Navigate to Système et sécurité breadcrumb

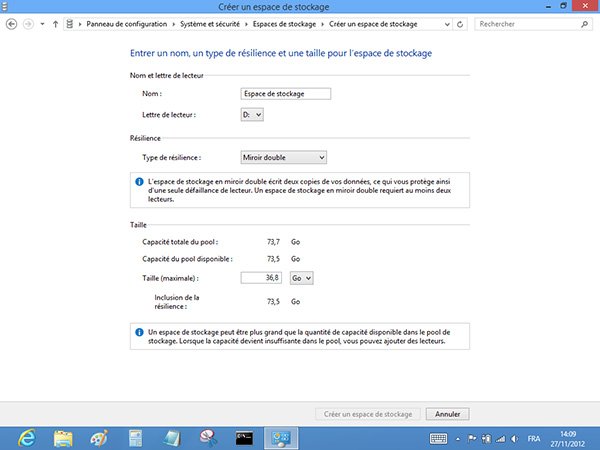pyautogui.click(x=210, y=24)
